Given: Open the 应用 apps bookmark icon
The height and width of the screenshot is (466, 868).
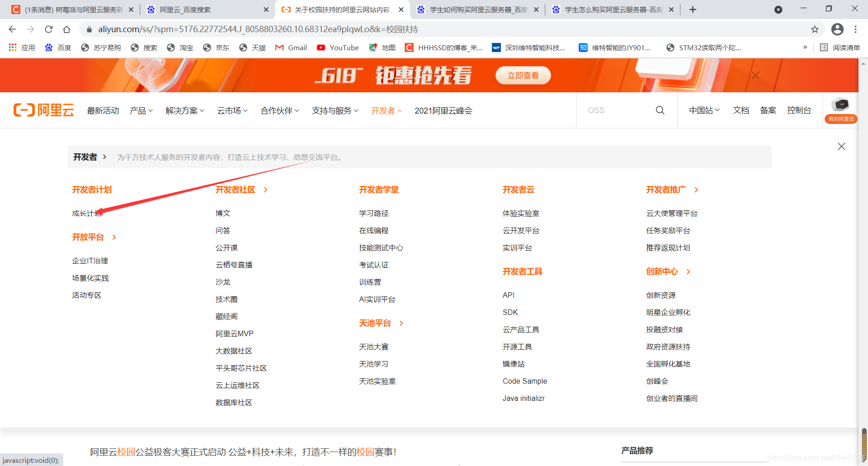Looking at the screenshot, I should pyautogui.click(x=22, y=48).
